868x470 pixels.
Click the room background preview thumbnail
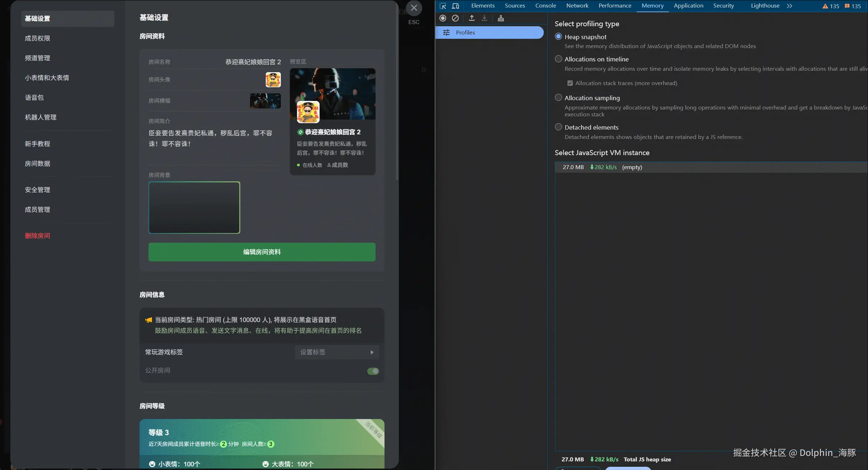(x=194, y=208)
